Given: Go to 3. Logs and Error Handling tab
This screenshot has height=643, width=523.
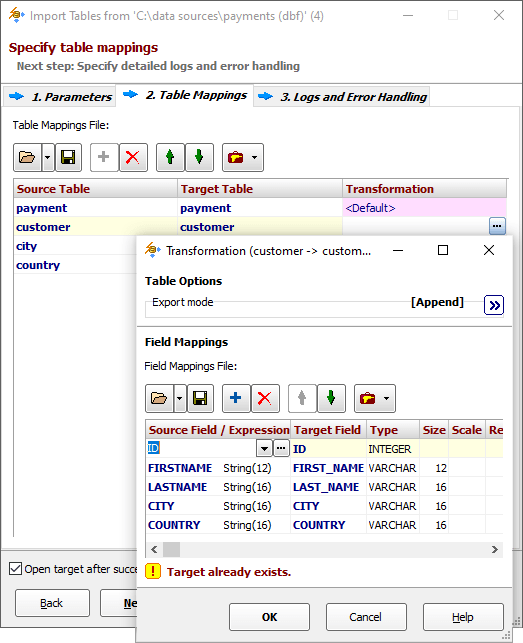Looking at the screenshot, I should [x=342, y=97].
